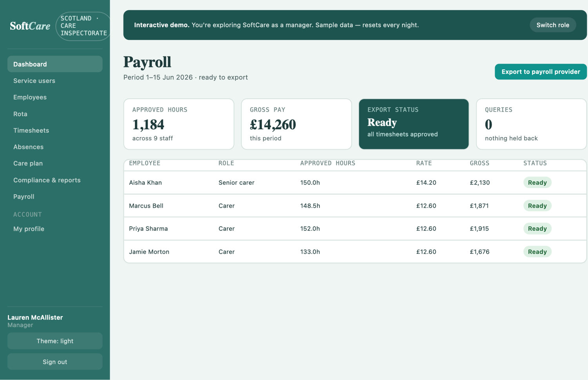Click the Export Status Ready card
This screenshot has width=588, height=380.
(x=414, y=124)
